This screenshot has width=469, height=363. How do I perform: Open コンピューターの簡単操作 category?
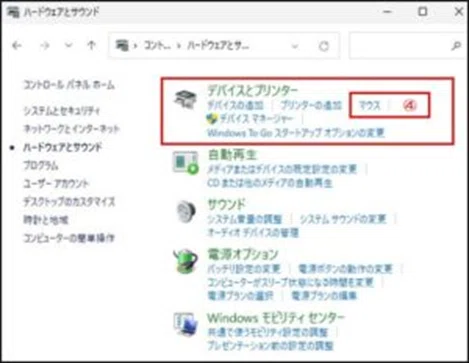(x=69, y=238)
